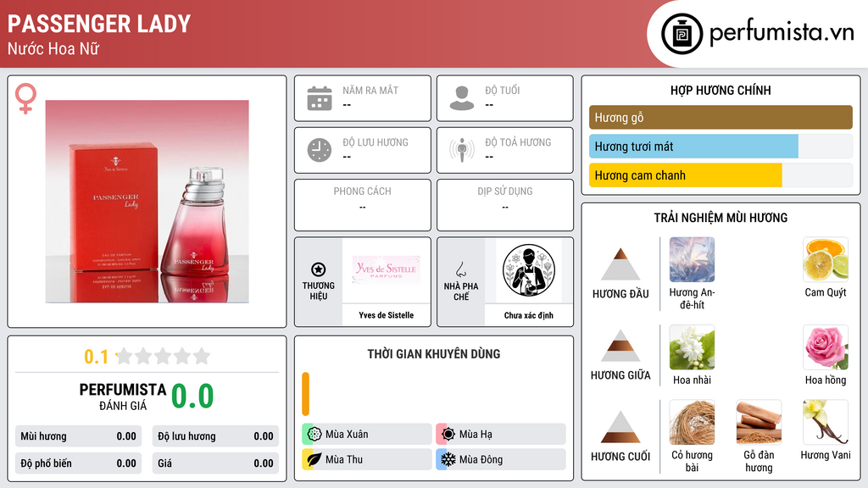
Task: Click the Độ tuổi label
Action: click(503, 90)
